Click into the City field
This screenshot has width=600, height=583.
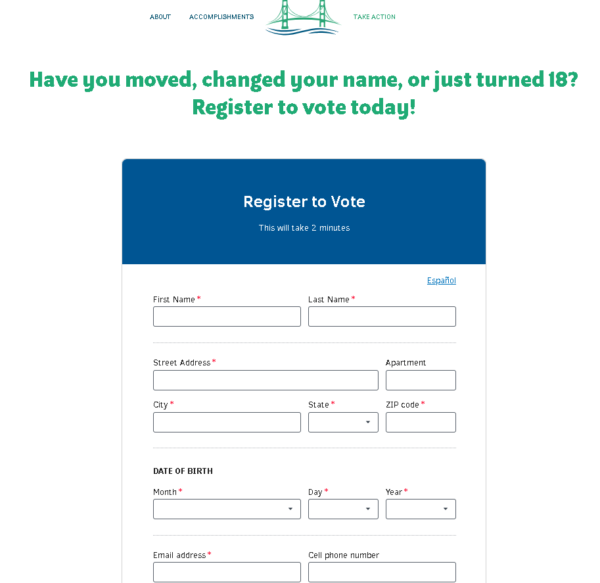coord(227,423)
